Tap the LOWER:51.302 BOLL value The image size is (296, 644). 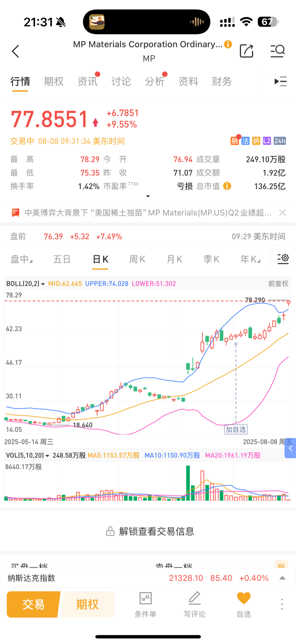tap(154, 284)
